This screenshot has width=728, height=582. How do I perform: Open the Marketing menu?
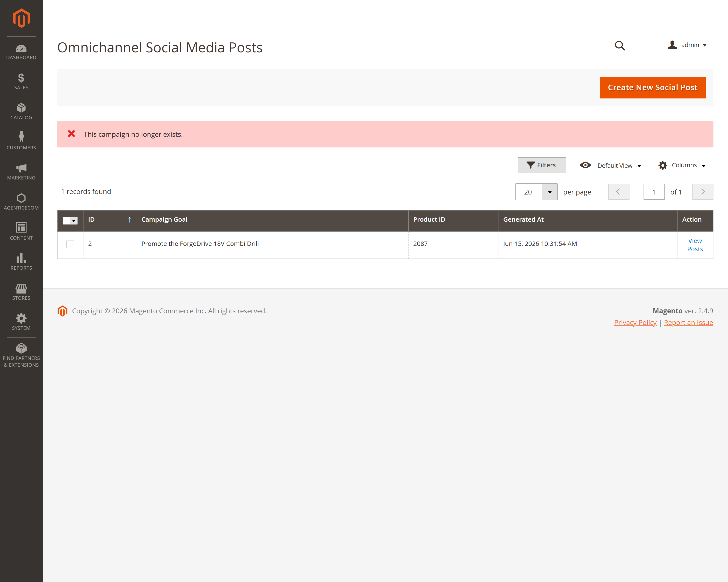coord(21,172)
